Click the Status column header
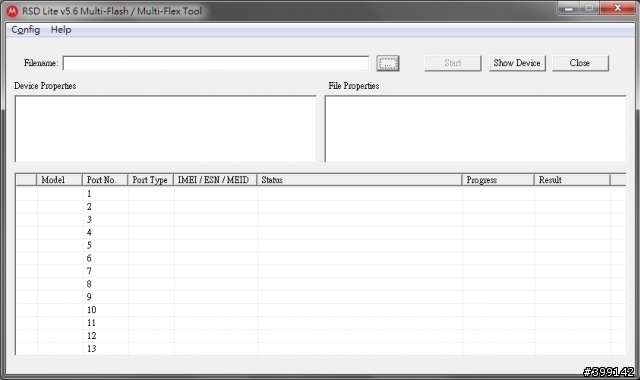This screenshot has width=640, height=380. tap(359, 180)
